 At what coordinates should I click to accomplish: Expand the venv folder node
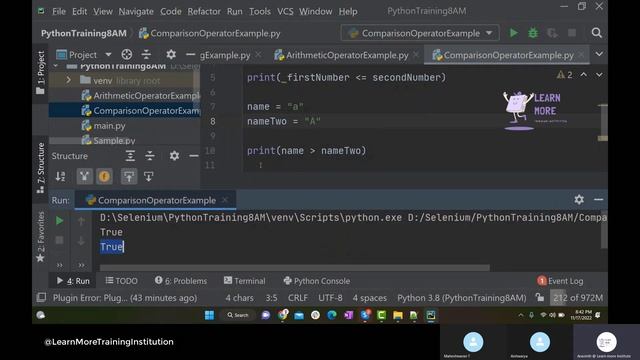[68, 80]
